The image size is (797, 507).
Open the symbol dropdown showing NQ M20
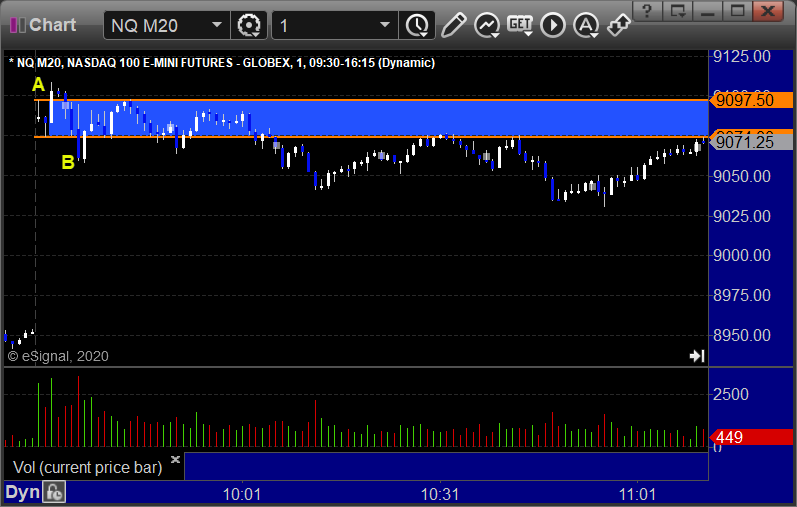(x=167, y=25)
